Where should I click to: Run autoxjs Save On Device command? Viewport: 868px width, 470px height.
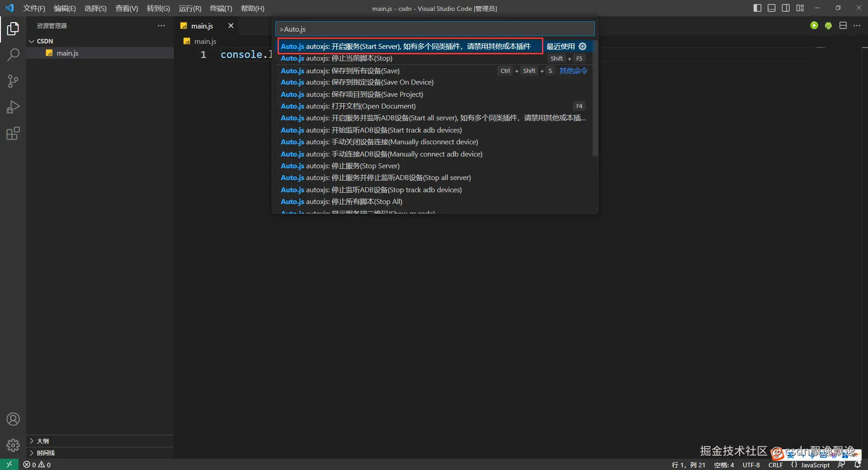click(434, 82)
